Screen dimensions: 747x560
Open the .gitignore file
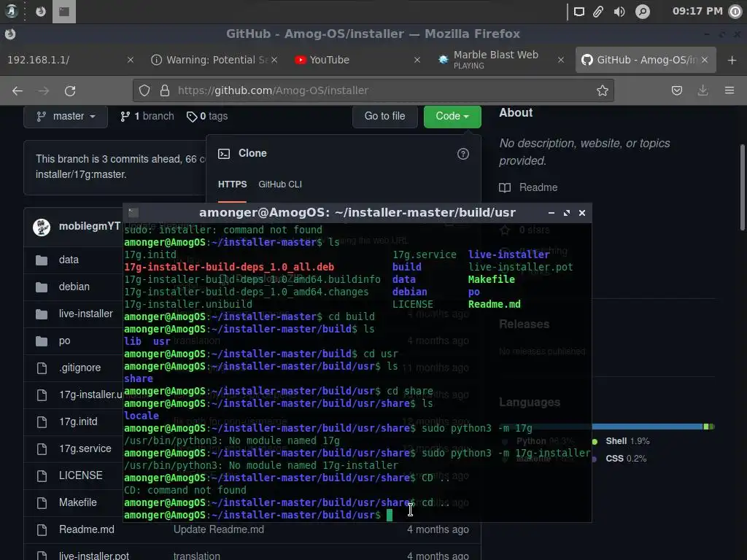tap(80, 367)
